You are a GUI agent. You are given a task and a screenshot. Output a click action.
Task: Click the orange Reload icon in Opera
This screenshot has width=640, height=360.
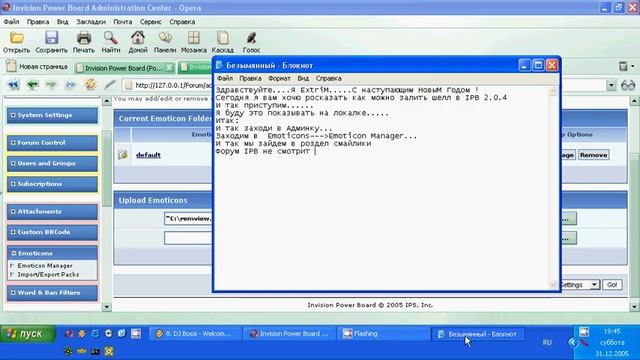point(90,84)
